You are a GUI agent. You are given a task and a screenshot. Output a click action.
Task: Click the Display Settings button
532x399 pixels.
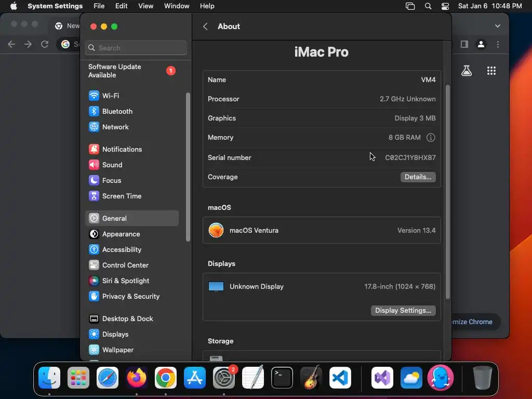pos(403,311)
